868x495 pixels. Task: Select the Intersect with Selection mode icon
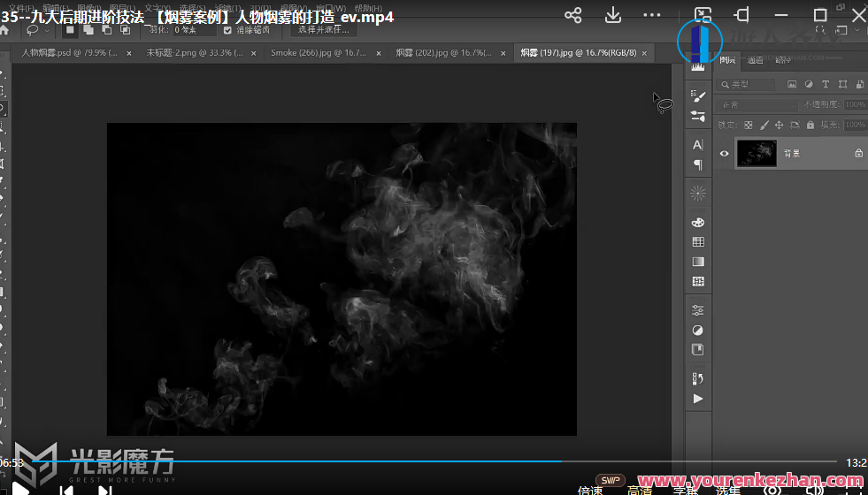point(125,30)
